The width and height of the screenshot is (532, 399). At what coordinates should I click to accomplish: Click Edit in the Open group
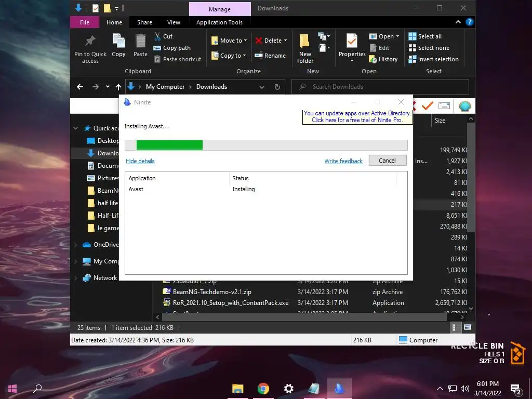point(379,48)
